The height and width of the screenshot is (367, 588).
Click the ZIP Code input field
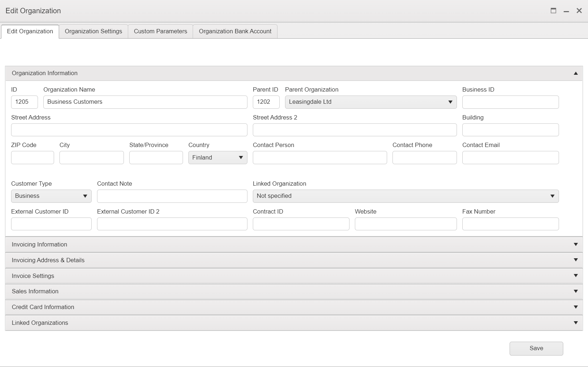[32, 158]
